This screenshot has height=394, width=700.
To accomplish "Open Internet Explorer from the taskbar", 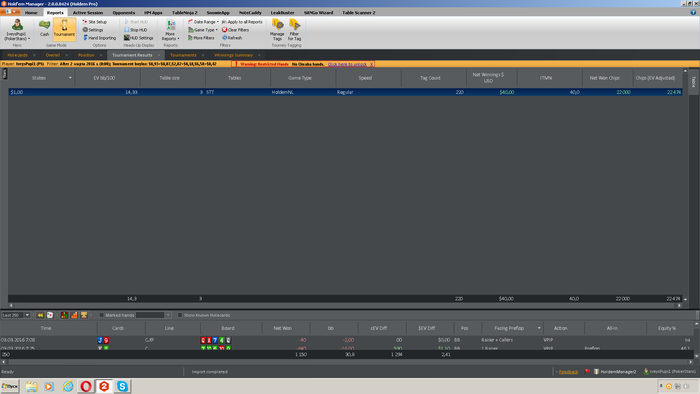I will (68, 386).
